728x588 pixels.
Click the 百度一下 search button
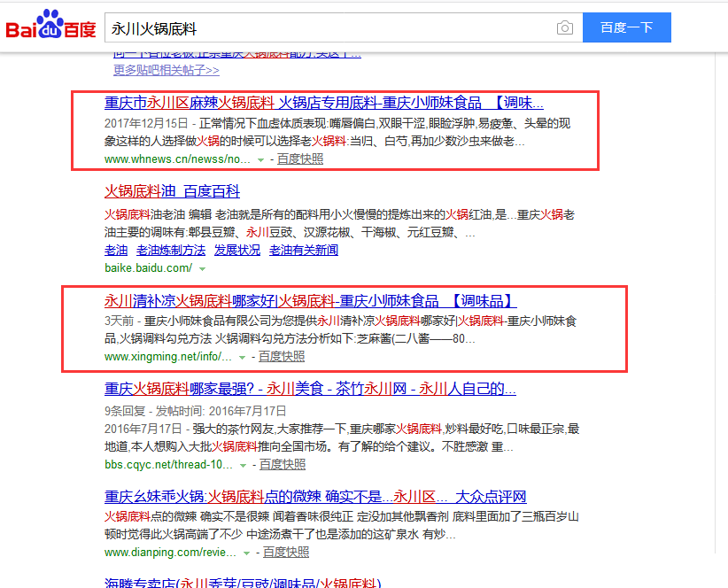point(626,27)
